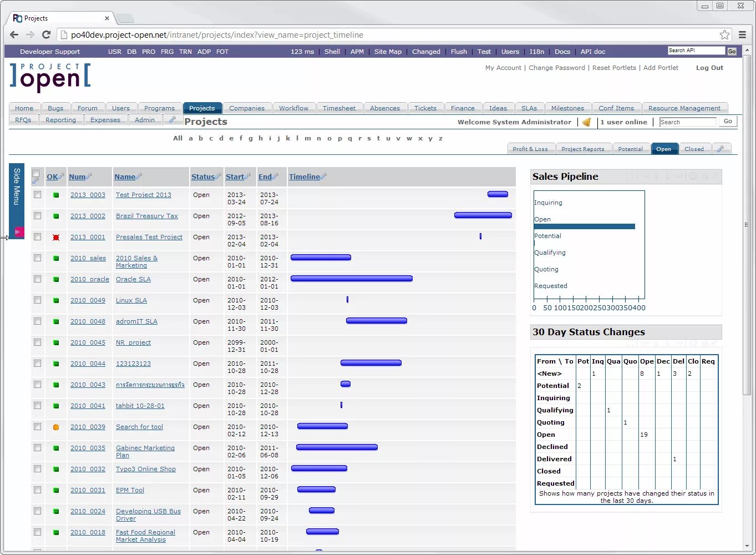Select the Closed projects tab
This screenshot has width=756, height=555.
pos(694,149)
